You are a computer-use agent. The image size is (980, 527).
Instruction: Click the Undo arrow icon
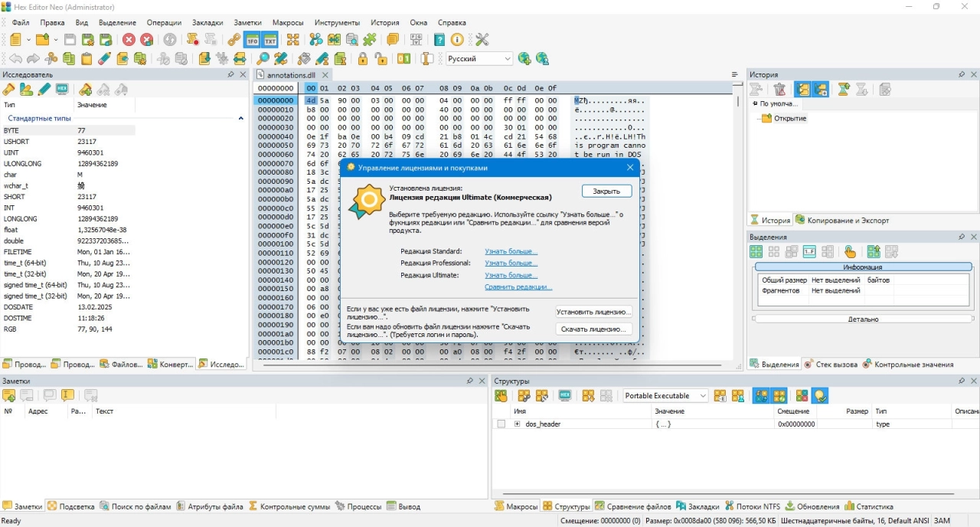(15, 58)
